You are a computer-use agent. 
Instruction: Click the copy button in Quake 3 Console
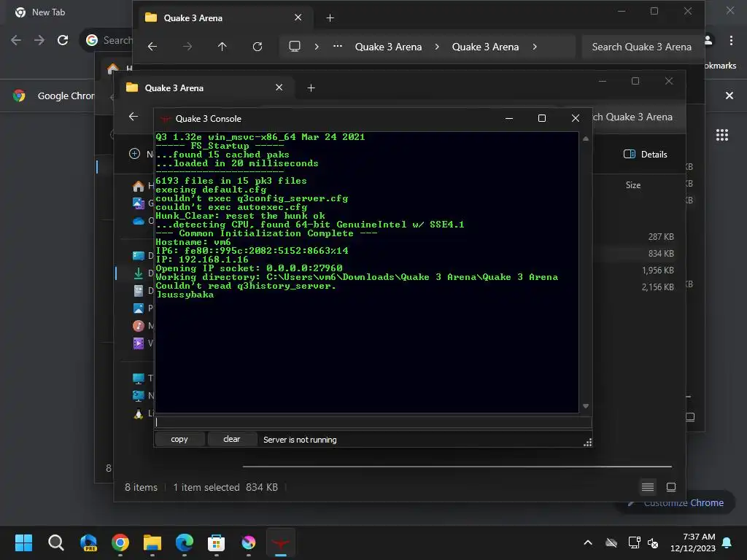179,439
